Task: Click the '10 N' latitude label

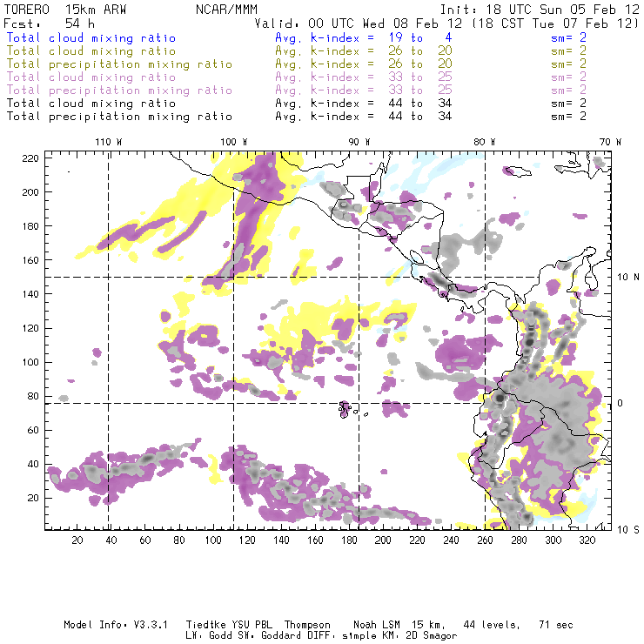Action: coord(628,278)
